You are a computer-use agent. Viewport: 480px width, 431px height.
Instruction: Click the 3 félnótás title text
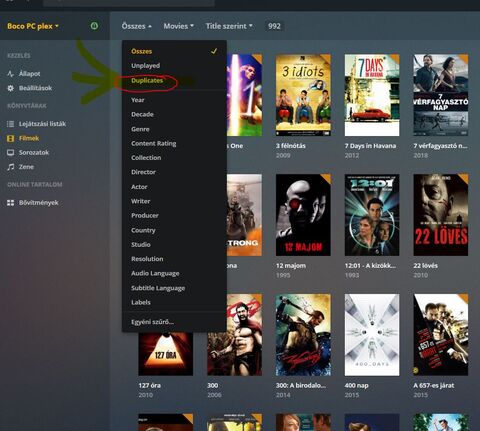click(x=291, y=146)
